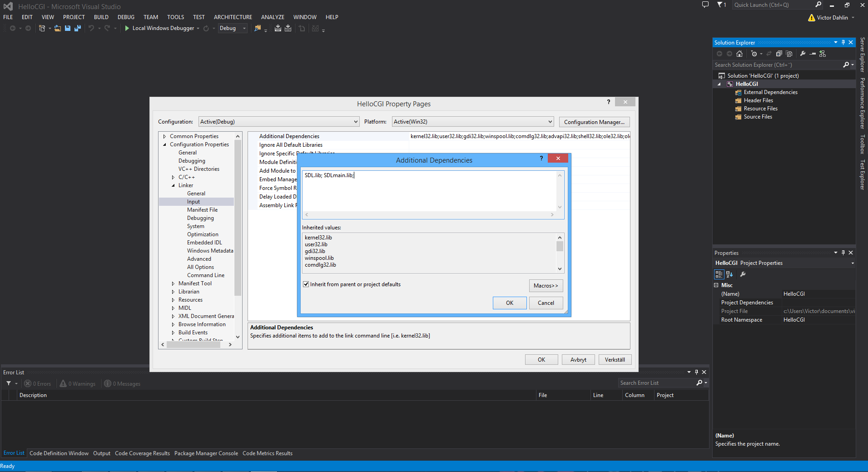Click the Properties wrench in Solution Explorer toolbar
The image size is (868, 472).
point(803,54)
